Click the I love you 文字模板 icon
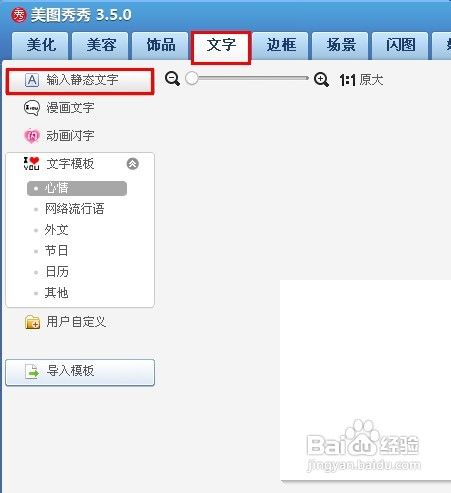451x493 pixels. [31, 164]
